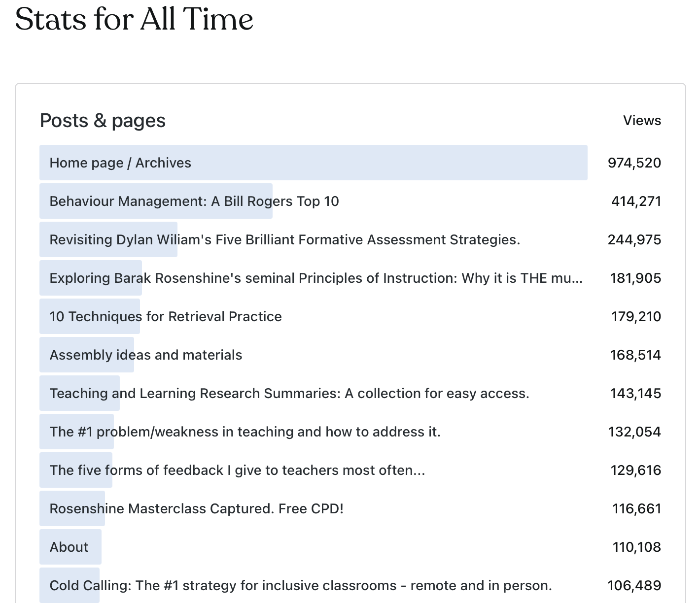
Task: Click the Assembly ideas and materials row
Action: (x=146, y=355)
